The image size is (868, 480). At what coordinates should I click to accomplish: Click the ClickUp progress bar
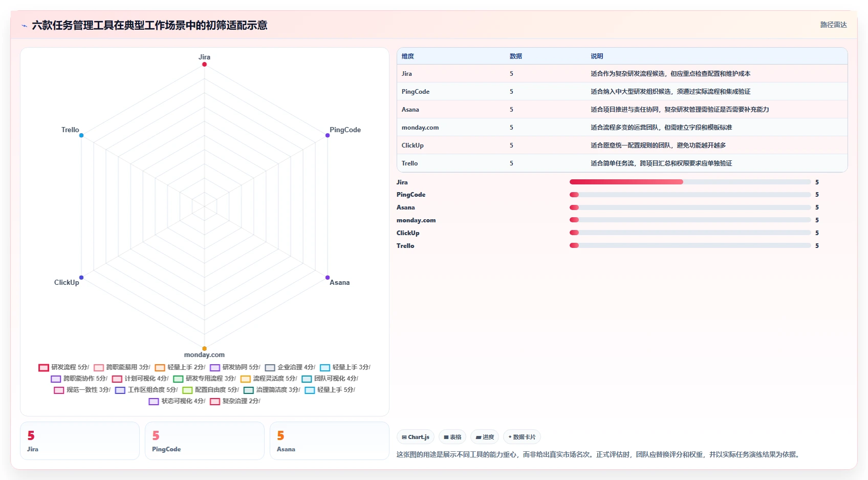[690, 233]
